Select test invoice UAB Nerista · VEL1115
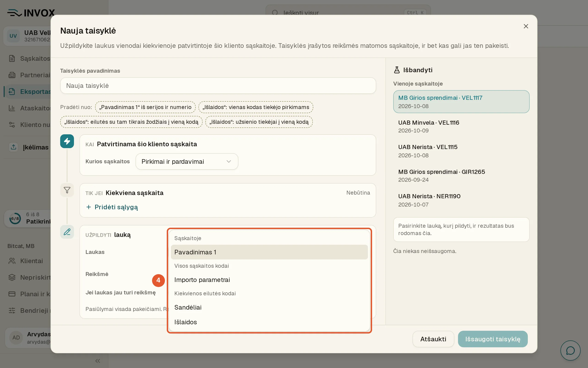588x368 pixels. (x=461, y=151)
